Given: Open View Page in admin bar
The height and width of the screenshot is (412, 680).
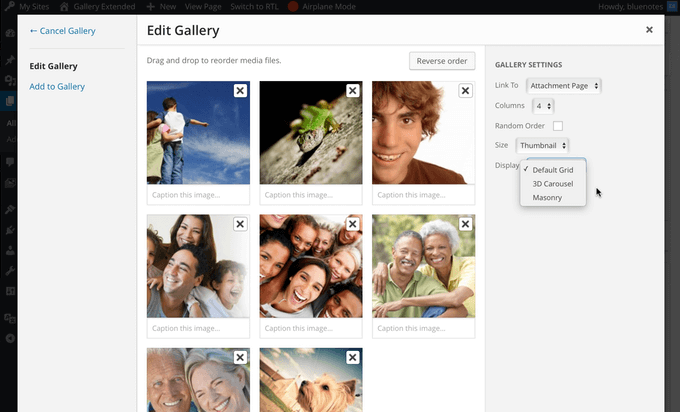Looking at the screenshot, I should (203, 7).
